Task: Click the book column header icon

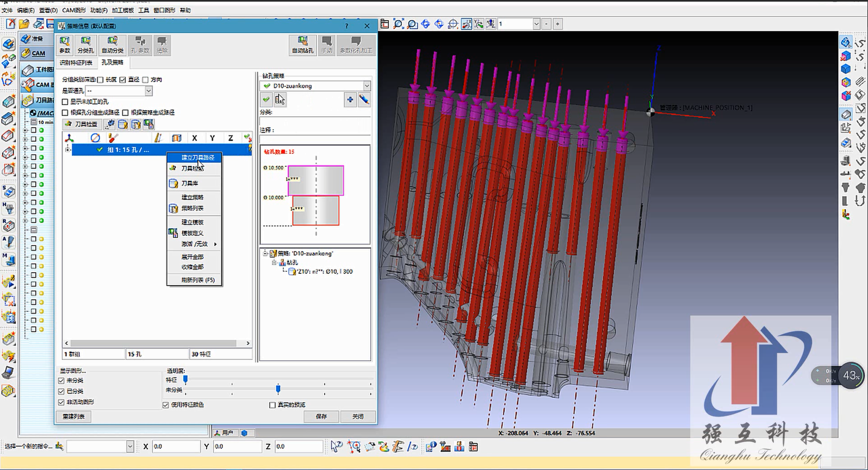Action: tap(176, 138)
